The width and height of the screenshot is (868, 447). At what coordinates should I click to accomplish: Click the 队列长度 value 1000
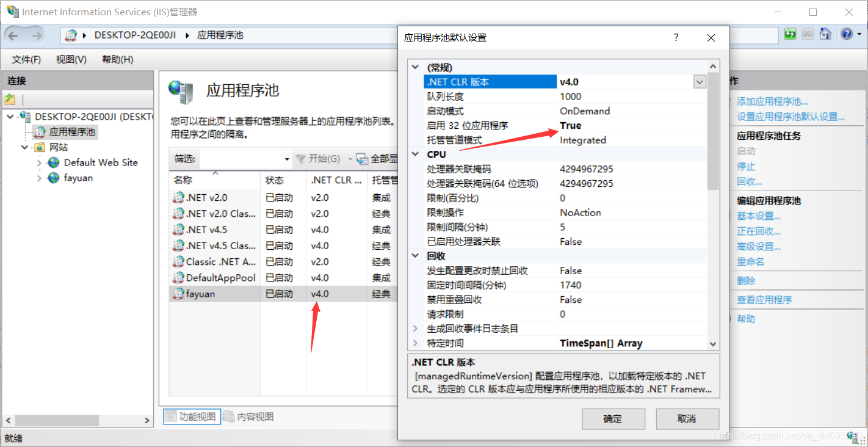[571, 96]
